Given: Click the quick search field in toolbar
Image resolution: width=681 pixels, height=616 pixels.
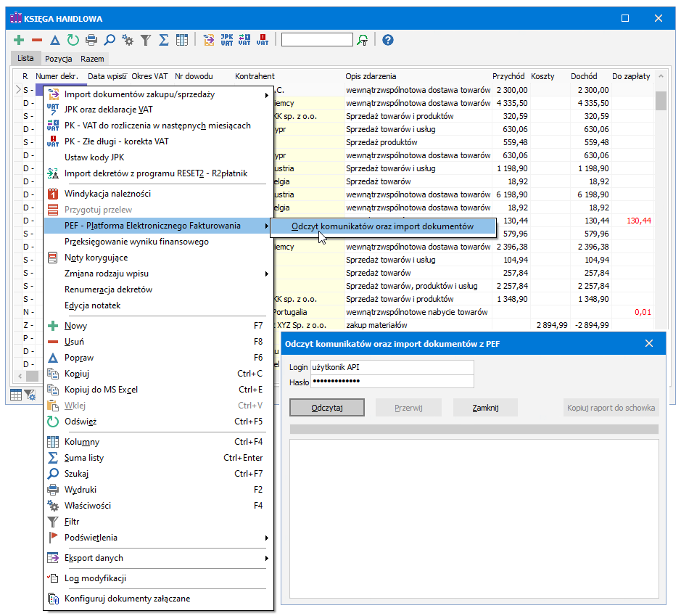Looking at the screenshot, I should click(x=317, y=40).
